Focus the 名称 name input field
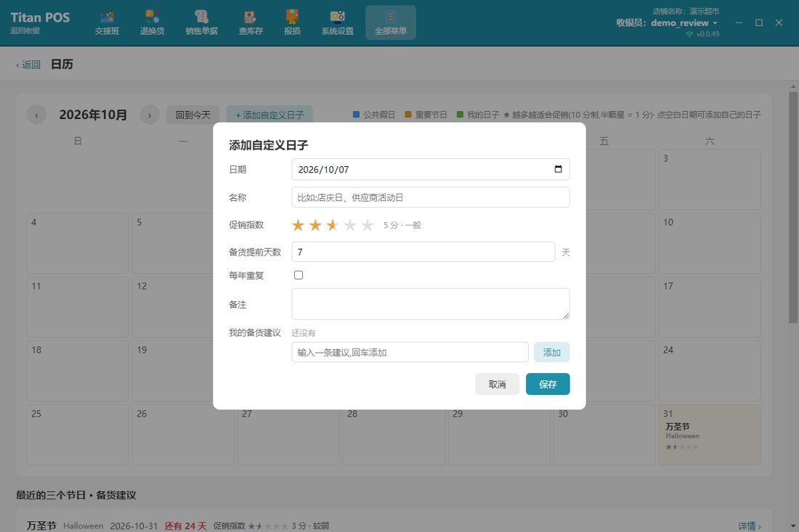The width and height of the screenshot is (799, 532). 431,197
